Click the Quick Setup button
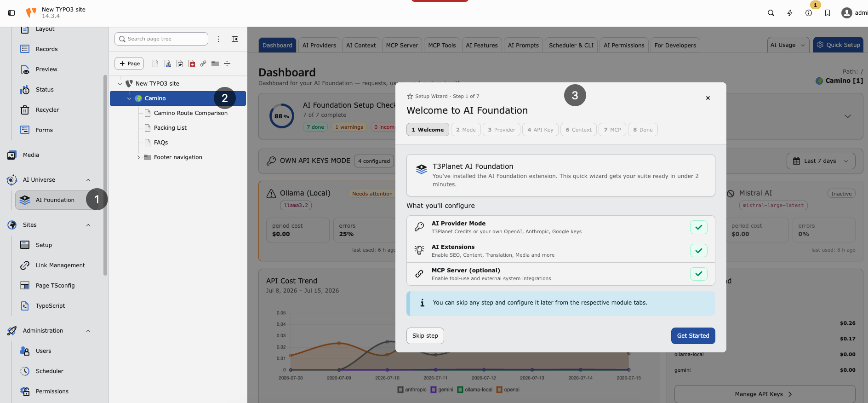Image resolution: width=868 pixels, height=403 pixels. pos(838,45)
